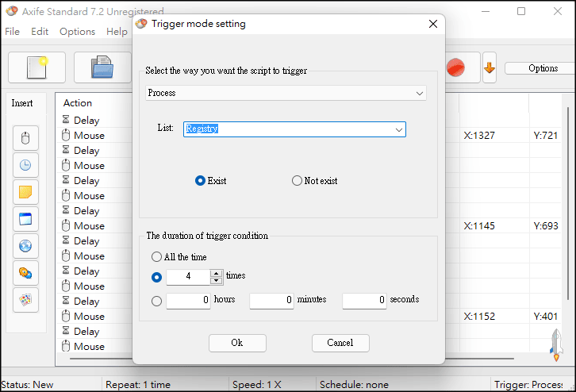
Task: Insert a delay using clock icon
Action: tap(25, 165)
